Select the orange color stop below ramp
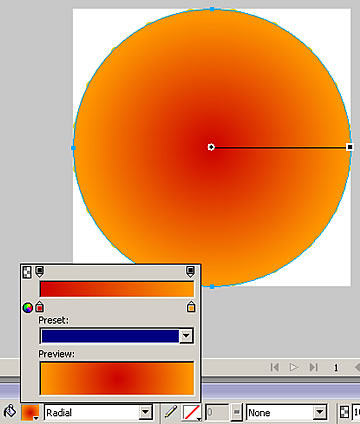Image resolution: width=360 pixels, height=424 pixels. click(x=191, y=307)
